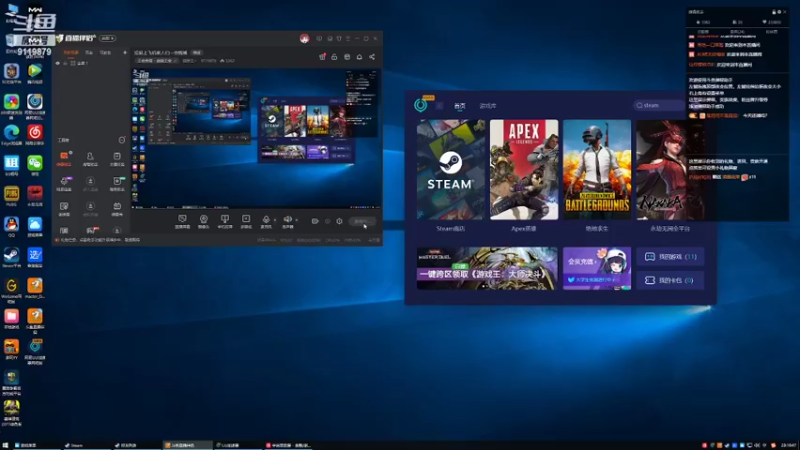800x450 pixels.
Task: Open 我的卡包 (0) button in launcher
Action: [670, 280]
